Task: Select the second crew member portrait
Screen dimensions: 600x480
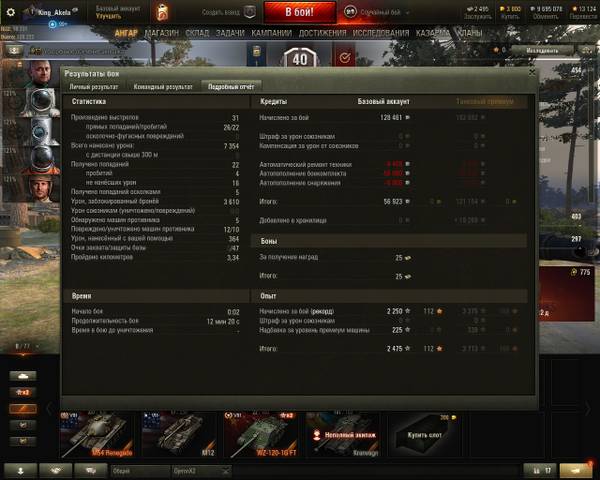Action: (x=39, y=102)
